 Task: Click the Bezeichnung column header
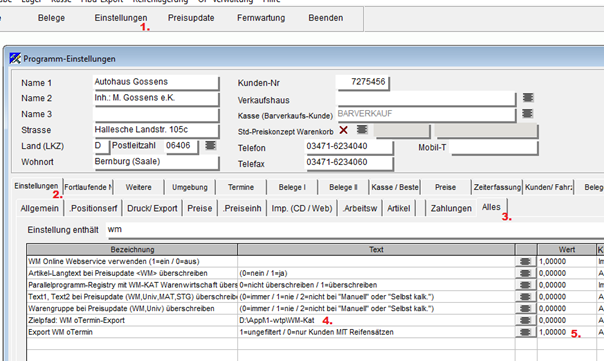132,250
